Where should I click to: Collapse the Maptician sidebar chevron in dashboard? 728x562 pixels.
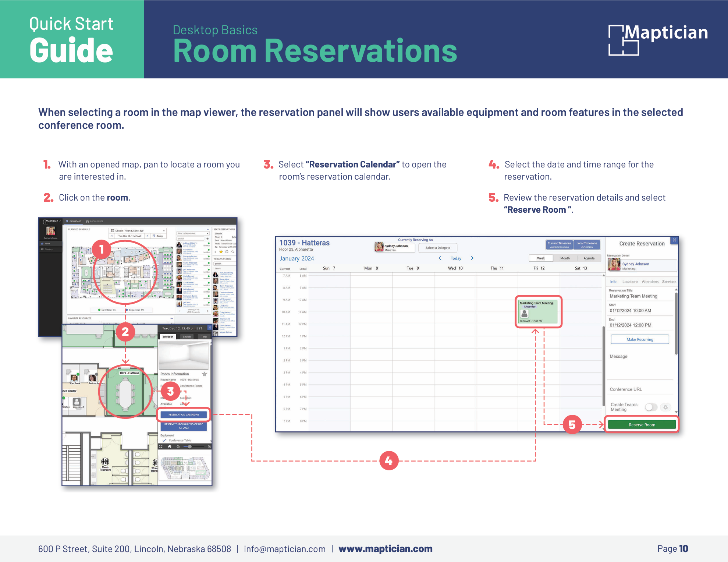pos(60,221)
